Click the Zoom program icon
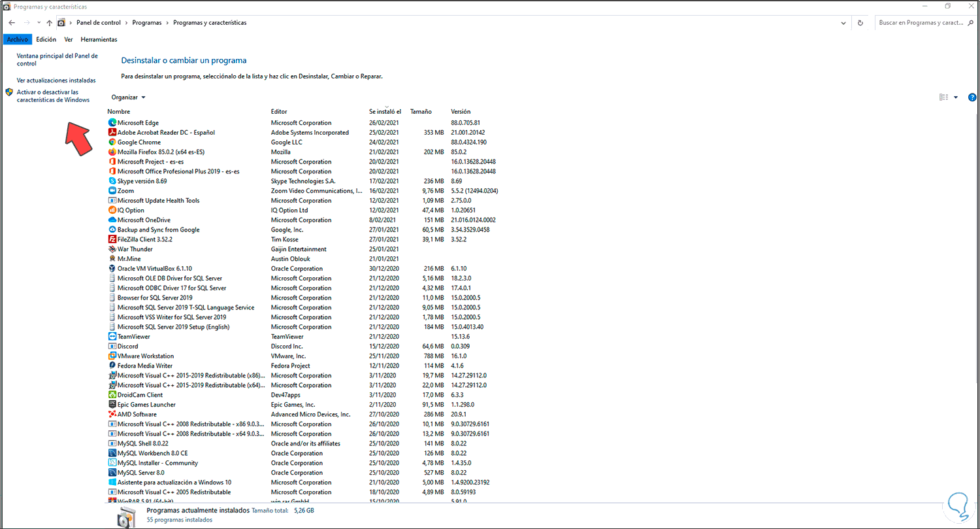 (x=112, y=191)
